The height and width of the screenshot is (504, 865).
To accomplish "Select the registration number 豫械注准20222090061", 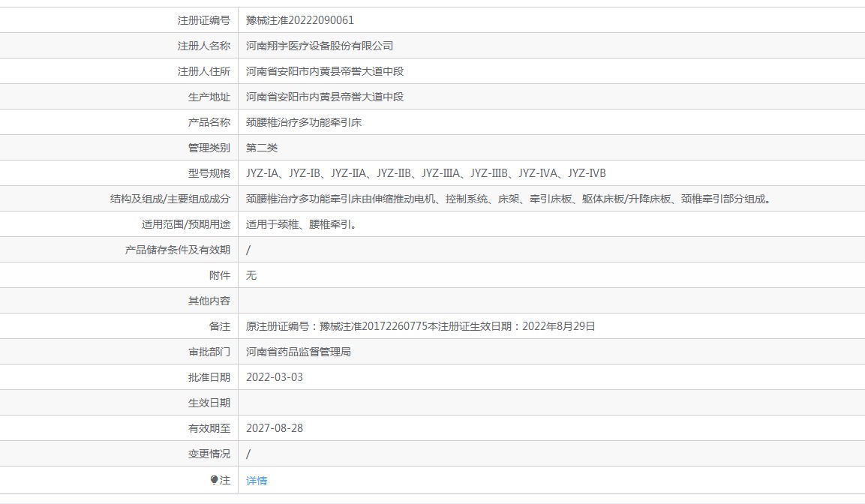I will click(x=300, y=20).
